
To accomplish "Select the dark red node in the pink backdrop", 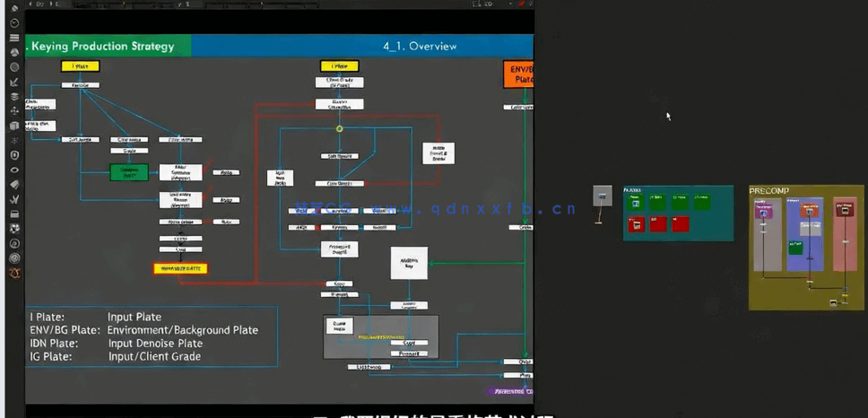I will (x=844, y=209).
